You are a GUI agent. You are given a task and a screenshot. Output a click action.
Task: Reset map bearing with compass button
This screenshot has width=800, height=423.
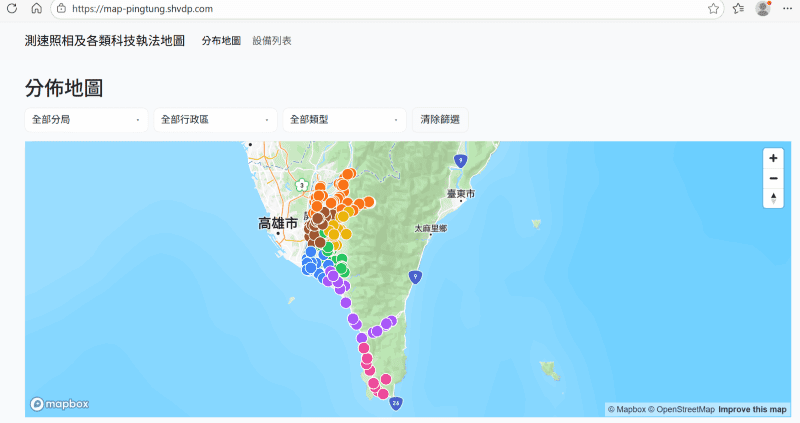pyautogui.click(x=773, y=198)
